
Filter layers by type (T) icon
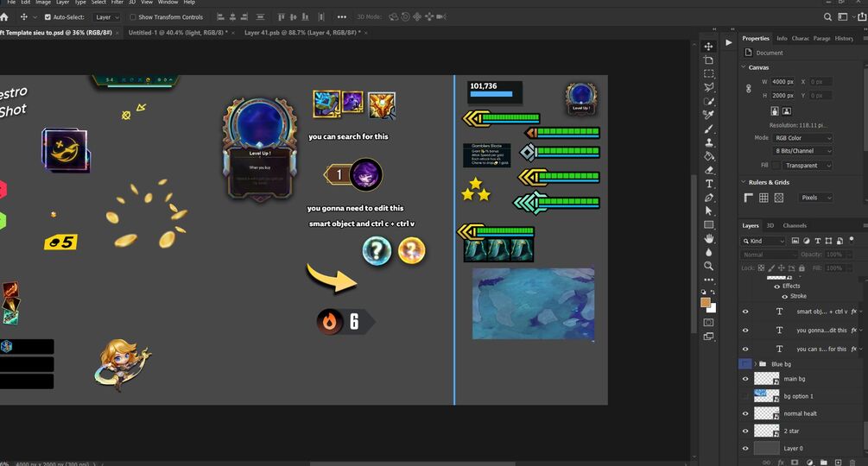(818, 241)
